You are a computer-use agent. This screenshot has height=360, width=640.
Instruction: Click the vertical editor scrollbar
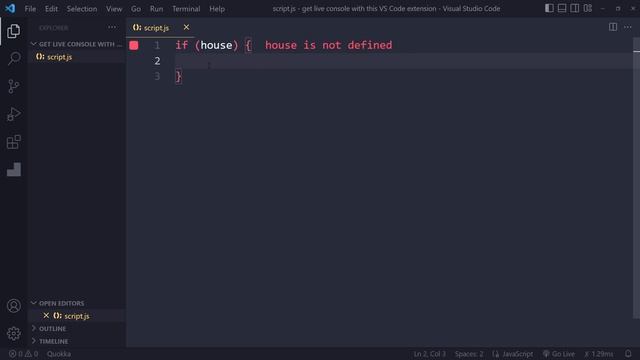[636, 178]
